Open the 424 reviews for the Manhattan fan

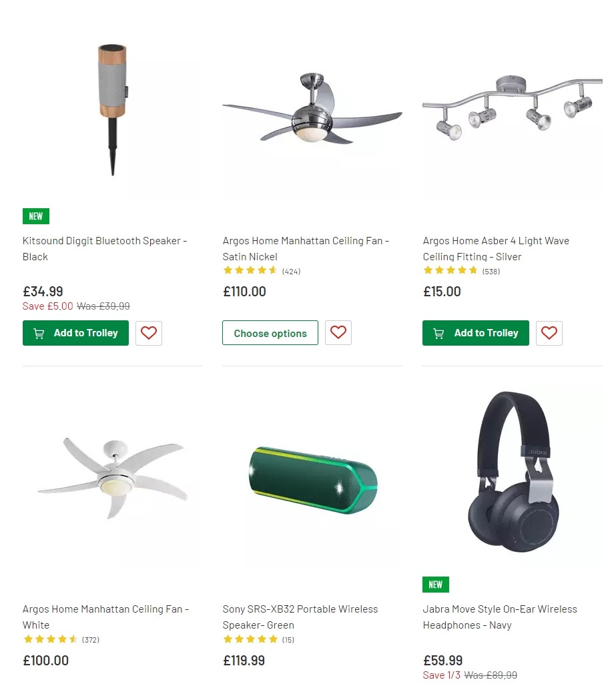click(291, 271)
